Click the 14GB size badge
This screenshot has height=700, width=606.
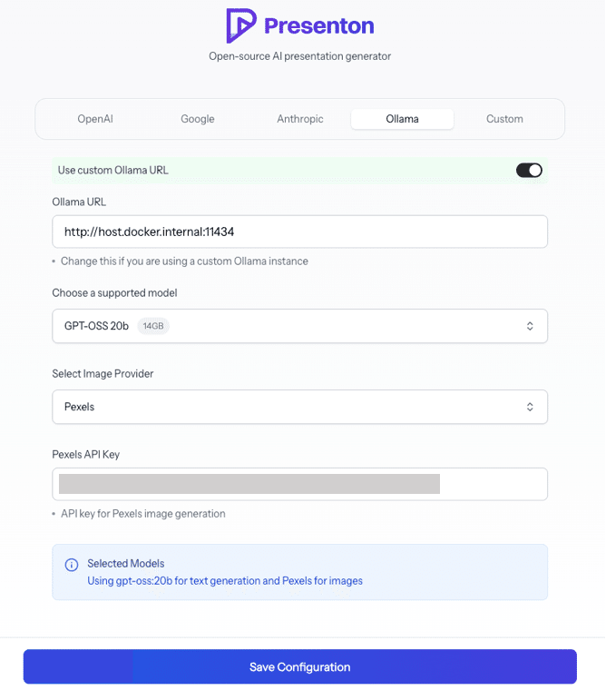tap(153, 326)
